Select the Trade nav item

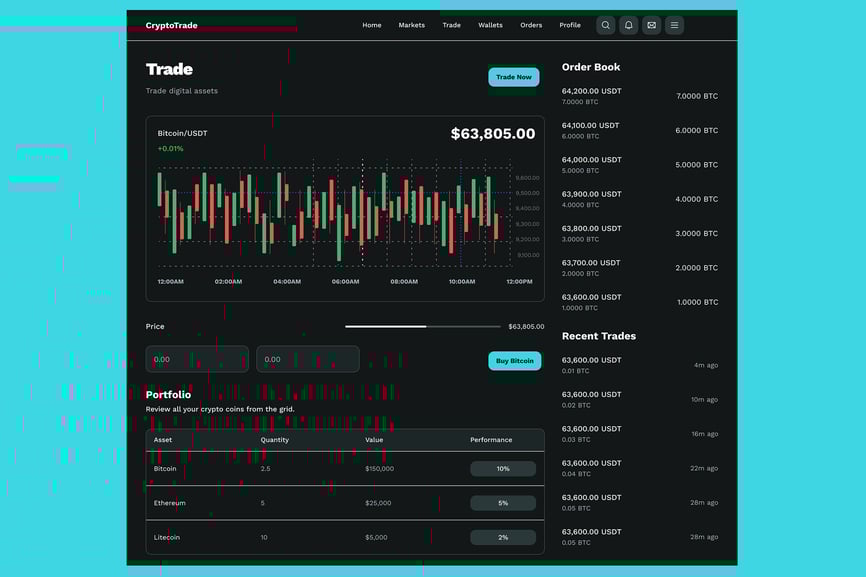tap(451, 25)
